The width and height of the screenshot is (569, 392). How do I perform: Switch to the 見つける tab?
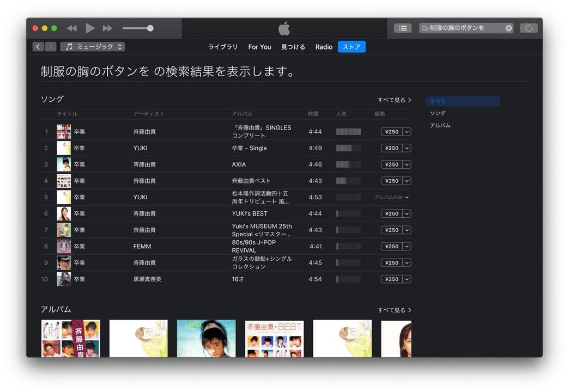click(293, 47)
